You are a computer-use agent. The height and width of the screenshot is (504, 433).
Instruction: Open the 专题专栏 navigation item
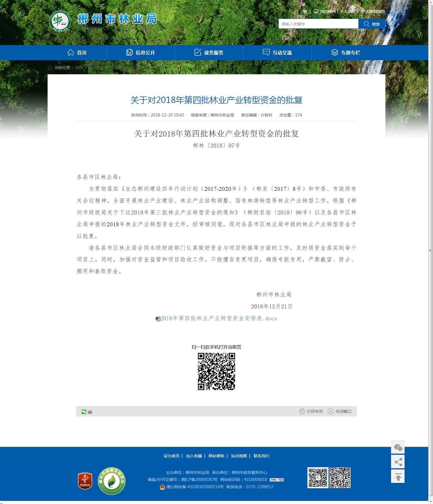tap(346, 53)
